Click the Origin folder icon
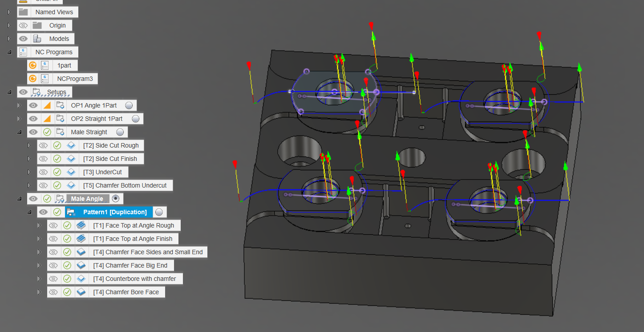644x332 pixels. pyautogui.click(x=37, y=25)
